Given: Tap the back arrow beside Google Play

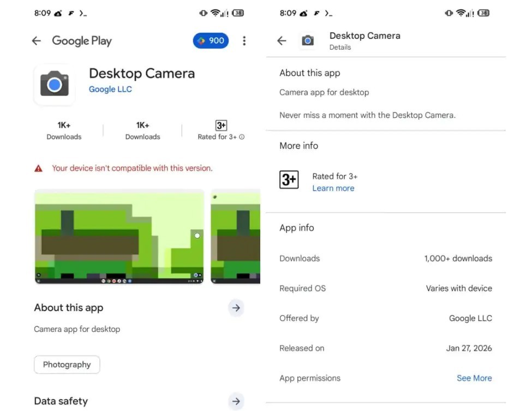Looking at the screenshot, I should point(37,41).
